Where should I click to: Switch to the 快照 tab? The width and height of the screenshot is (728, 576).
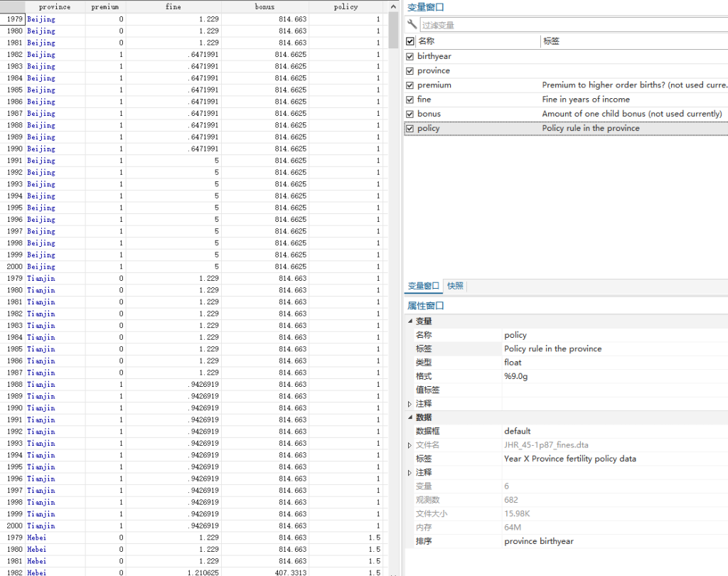455,286
